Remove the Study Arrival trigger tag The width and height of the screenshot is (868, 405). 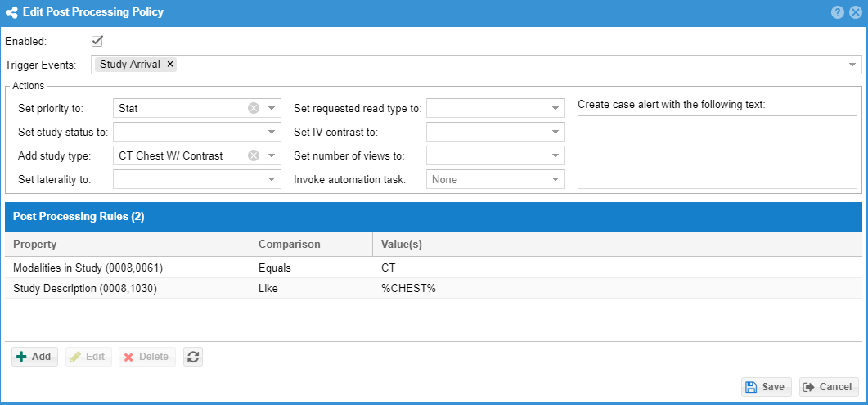[170, 65]
